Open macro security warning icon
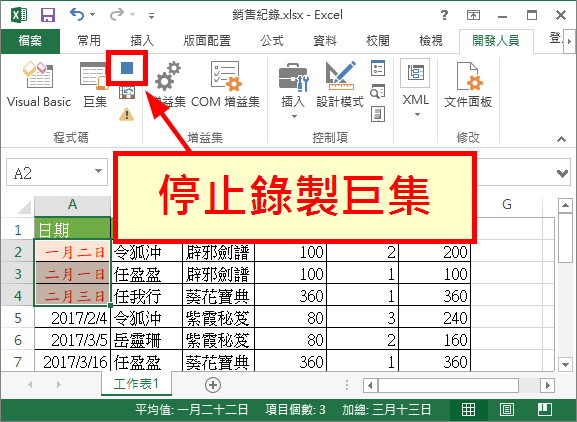The image size is (577, 422). pos(127,114)
